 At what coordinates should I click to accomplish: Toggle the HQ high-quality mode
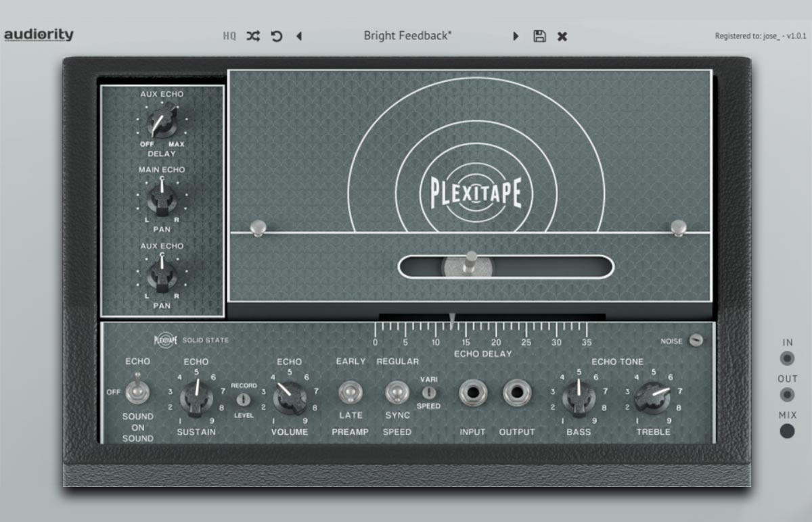229,37
